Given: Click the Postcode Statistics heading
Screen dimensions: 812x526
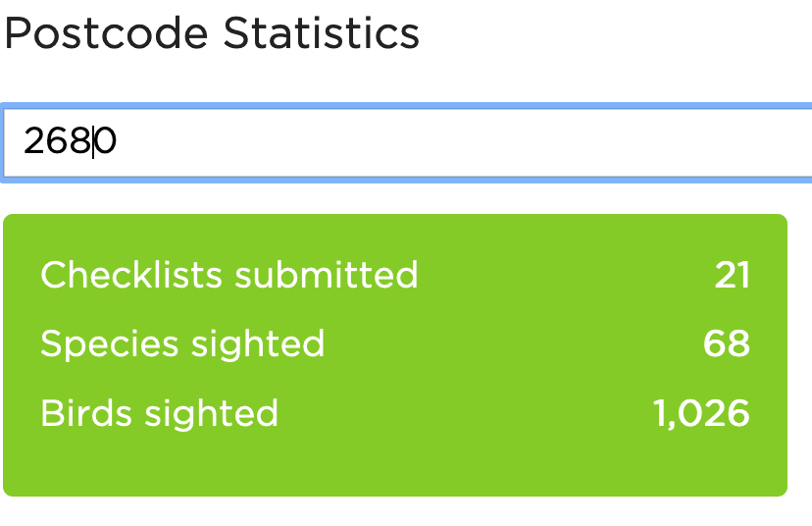Looking at the screenshot, I should tap(212, 35).
